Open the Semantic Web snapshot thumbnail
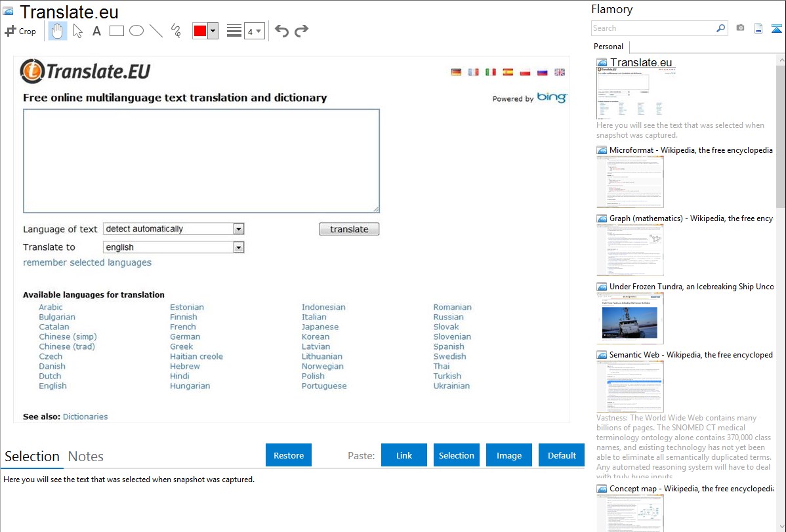 pyautogui.click(x=630, y=386)
